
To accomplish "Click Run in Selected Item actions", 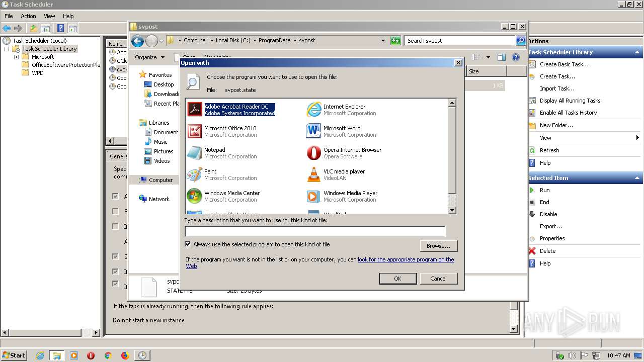I will tap(545, 190).
